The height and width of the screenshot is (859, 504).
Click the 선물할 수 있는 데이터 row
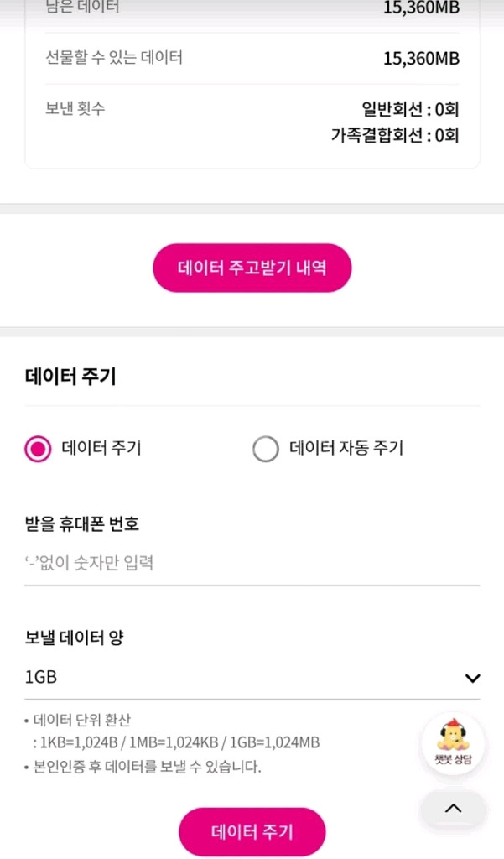(252, 59)
